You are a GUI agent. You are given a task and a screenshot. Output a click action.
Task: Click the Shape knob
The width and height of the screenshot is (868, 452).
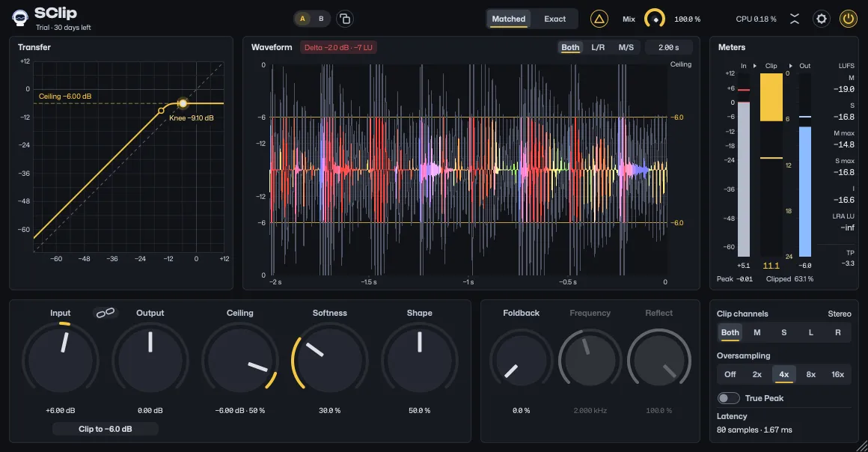420,360
